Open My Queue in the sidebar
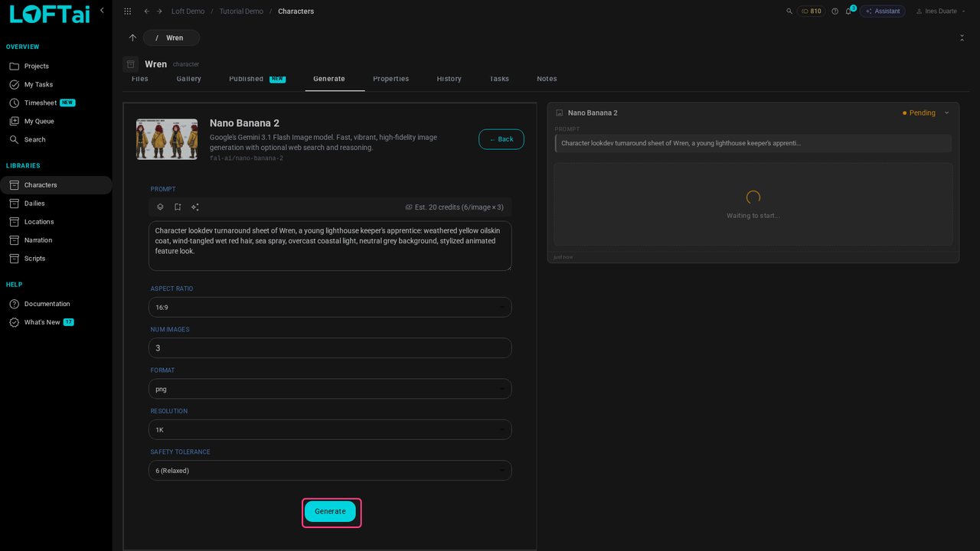This screenshot has height=551, width=980. pos(56,121)
